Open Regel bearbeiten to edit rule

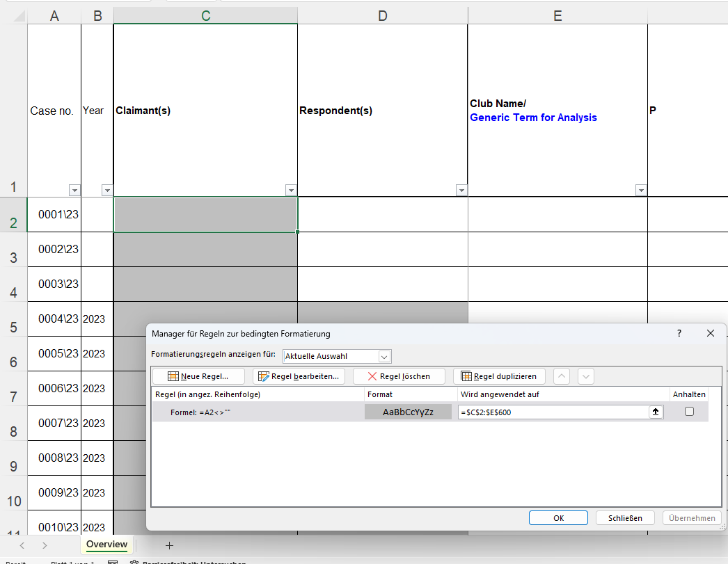pos(299,376)
